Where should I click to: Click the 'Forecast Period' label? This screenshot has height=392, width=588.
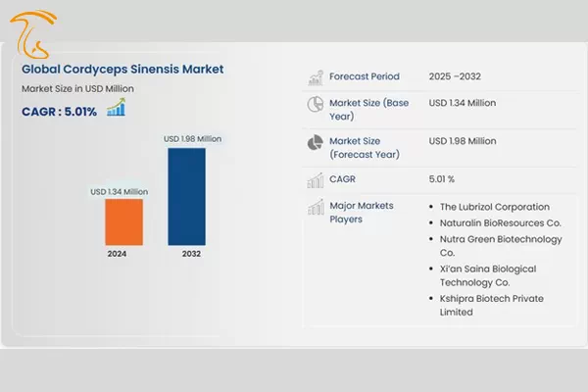pos(365,76)
